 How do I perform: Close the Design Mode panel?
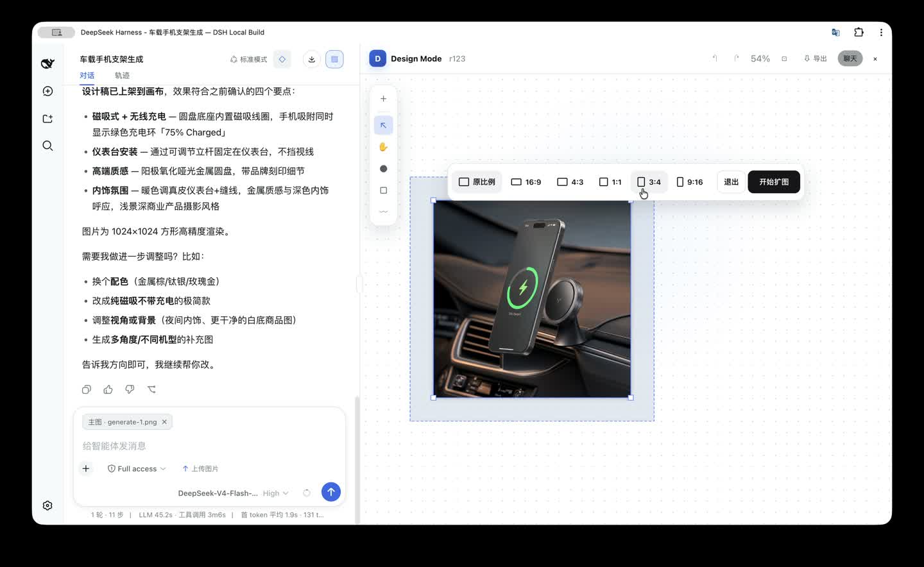(875, 59)
